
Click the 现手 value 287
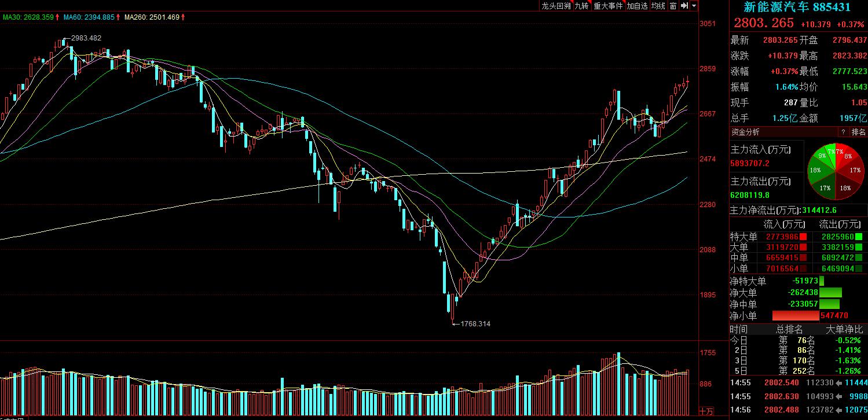(792, 103)
